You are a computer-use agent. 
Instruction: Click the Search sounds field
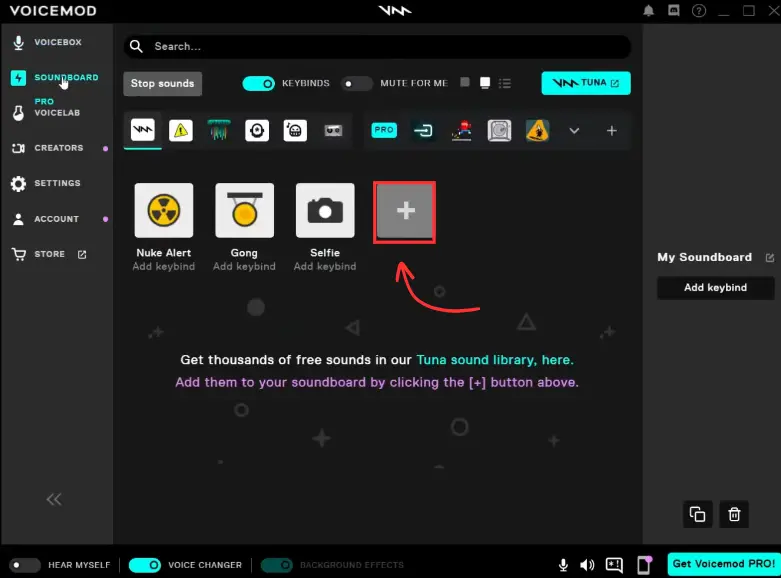[377, 46]
